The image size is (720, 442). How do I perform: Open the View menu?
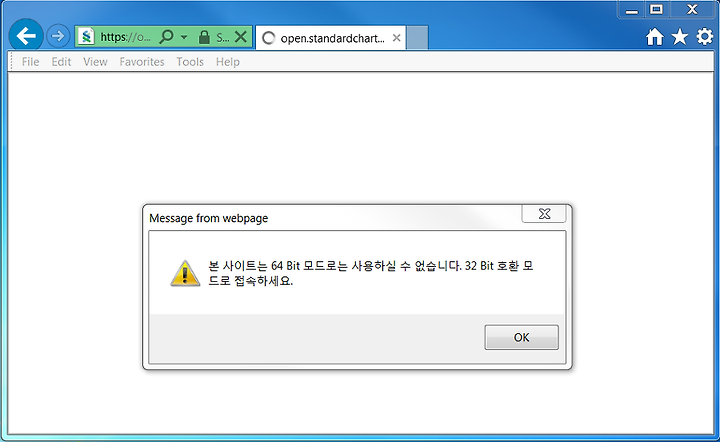(95, 62)
